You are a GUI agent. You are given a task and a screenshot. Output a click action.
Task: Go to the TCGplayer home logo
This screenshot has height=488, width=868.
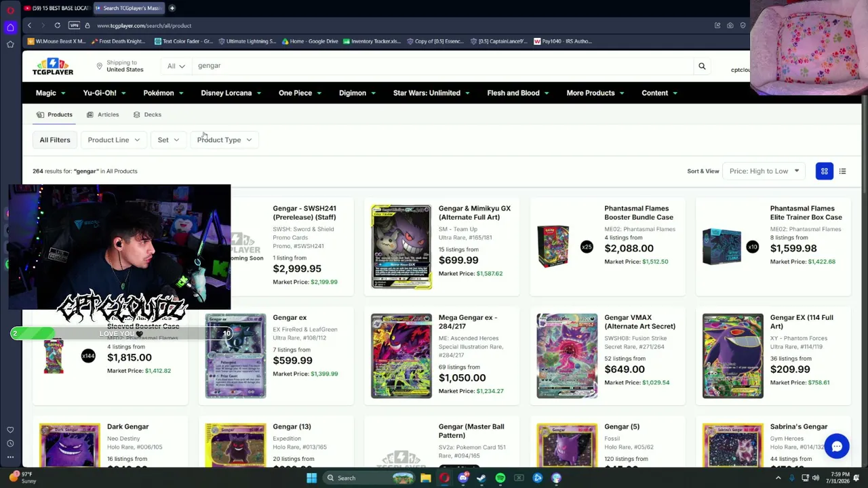(53, 66)
